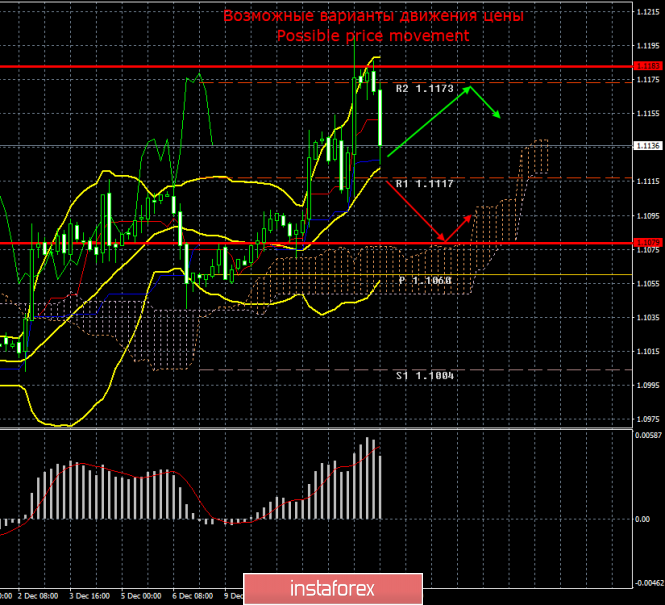Click the S1 1.1004 support label

click(x=425, y=376)
